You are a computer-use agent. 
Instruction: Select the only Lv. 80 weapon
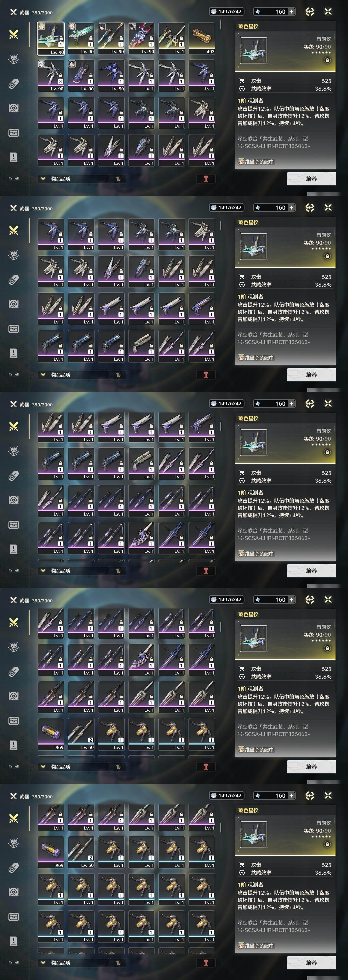[x=111, y=76]
